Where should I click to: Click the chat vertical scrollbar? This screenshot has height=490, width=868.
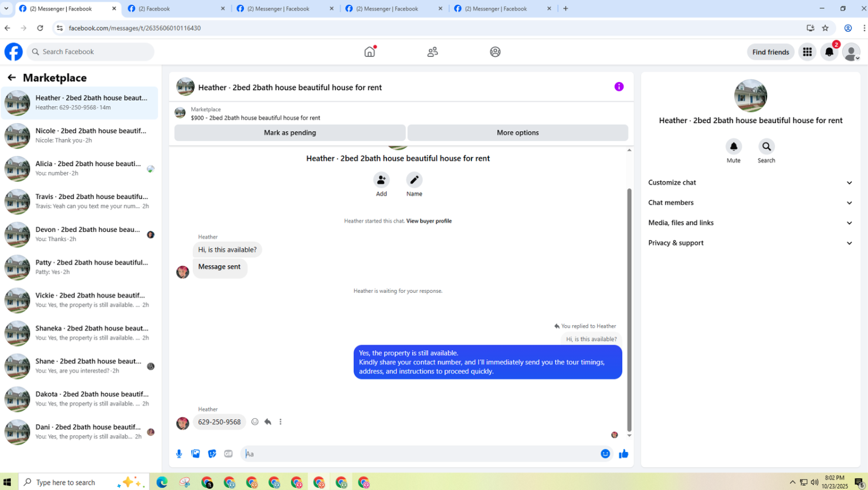629,310
